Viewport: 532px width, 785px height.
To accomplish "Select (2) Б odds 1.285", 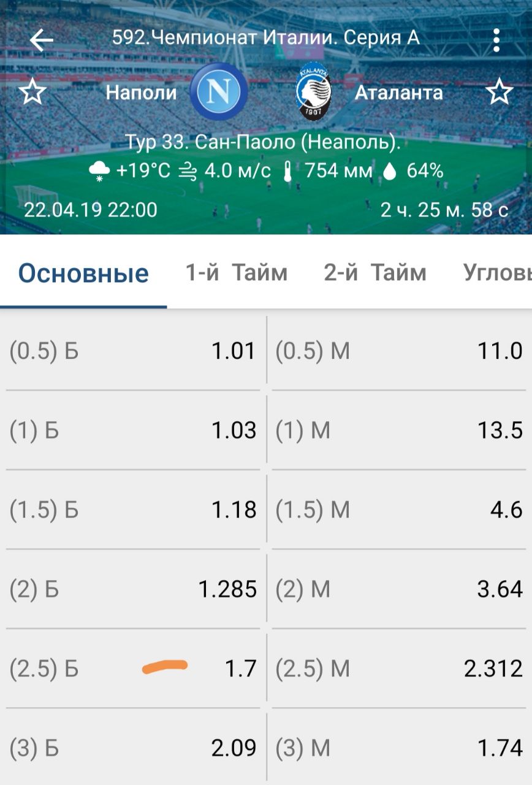I will pos(132,589).
